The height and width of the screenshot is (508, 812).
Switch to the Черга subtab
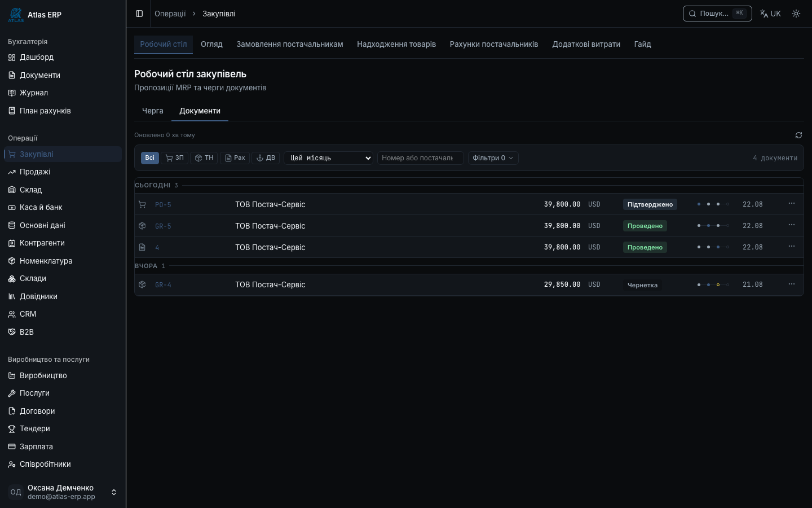[x=153, y=111]
